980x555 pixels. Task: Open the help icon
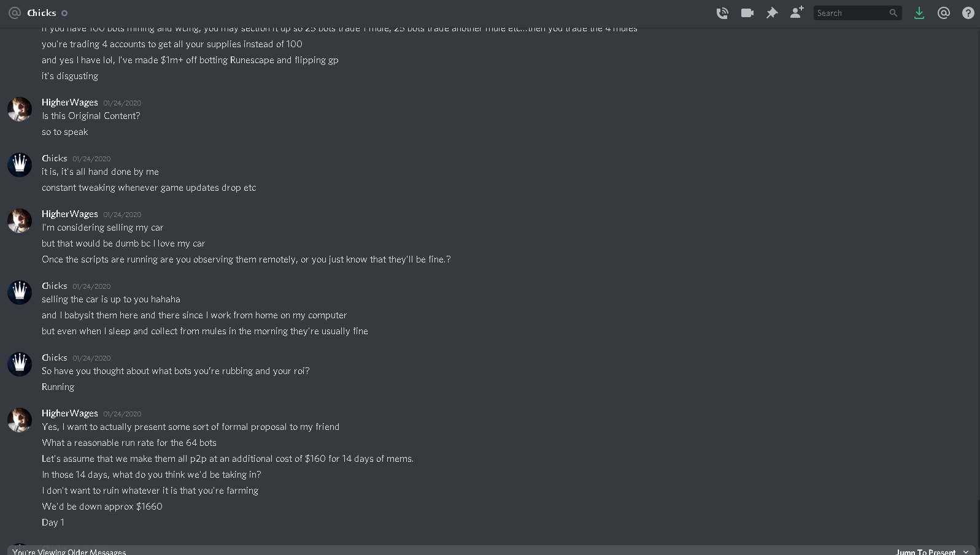[x=968, y=13]
